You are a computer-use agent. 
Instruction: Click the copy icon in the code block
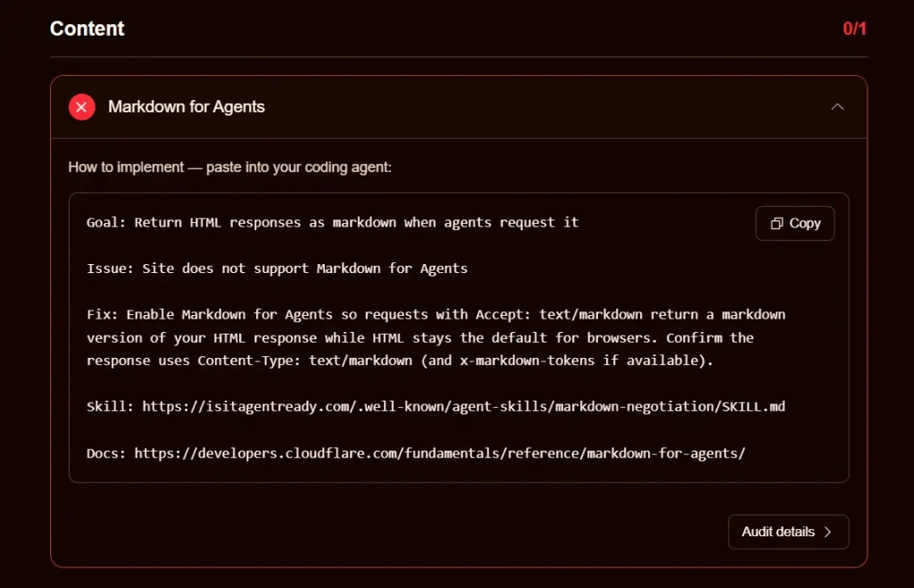777,224
